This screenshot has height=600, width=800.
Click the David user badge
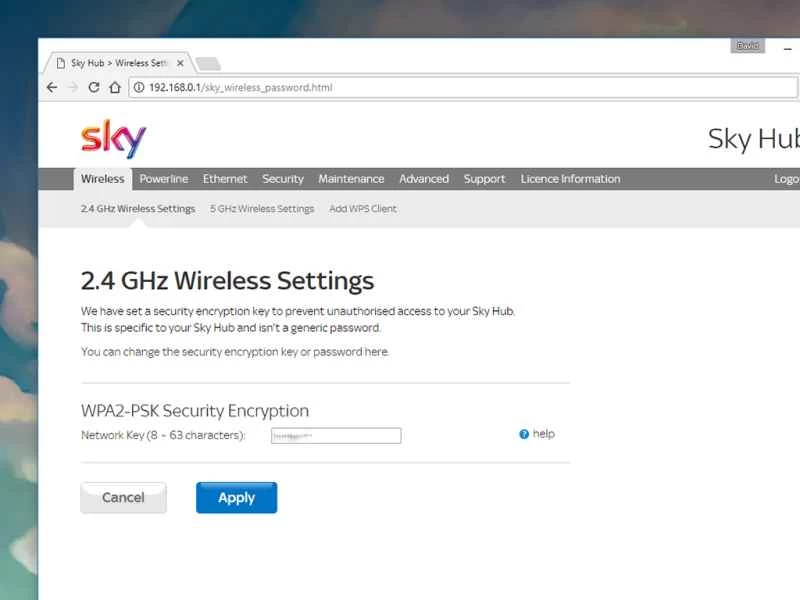click(x=747, y=45)
